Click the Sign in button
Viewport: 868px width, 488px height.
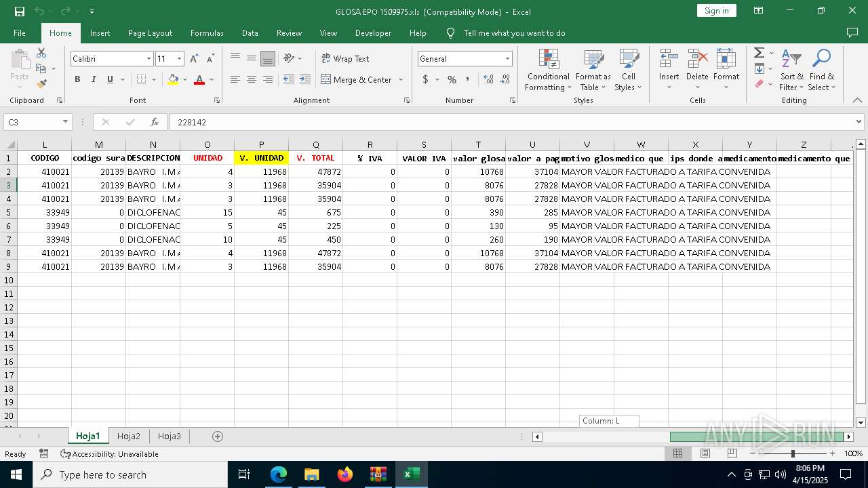[716, 11]
